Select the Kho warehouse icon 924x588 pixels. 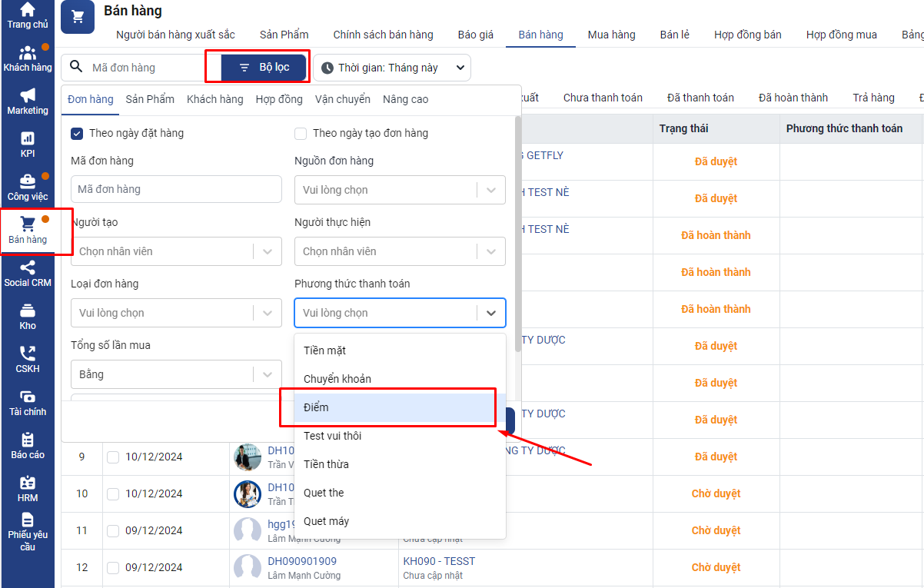pyautogui.click(x=28, y=317)
